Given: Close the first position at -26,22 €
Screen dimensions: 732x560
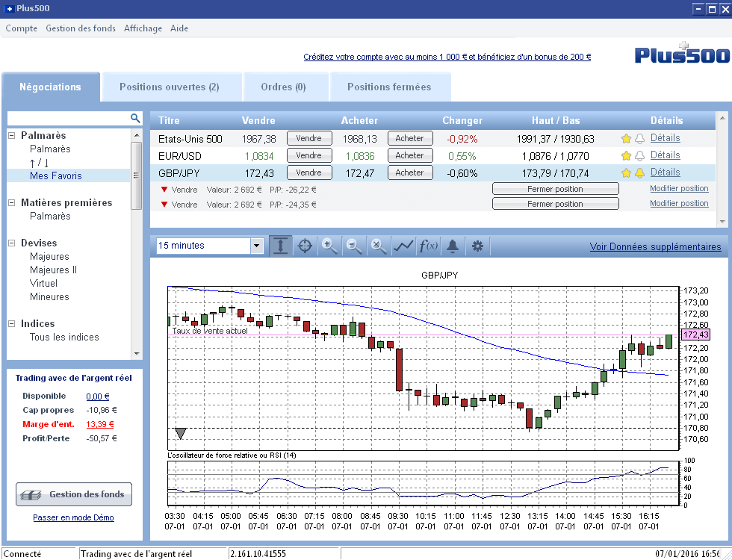Looking at the screenshot, I should tap(556, 189).
